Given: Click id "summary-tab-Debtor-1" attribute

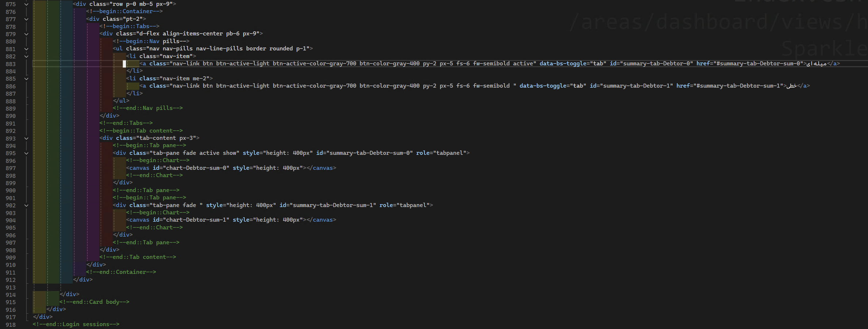Looking at the screenshot, I should pyautogui.click(x=631, y=86).
